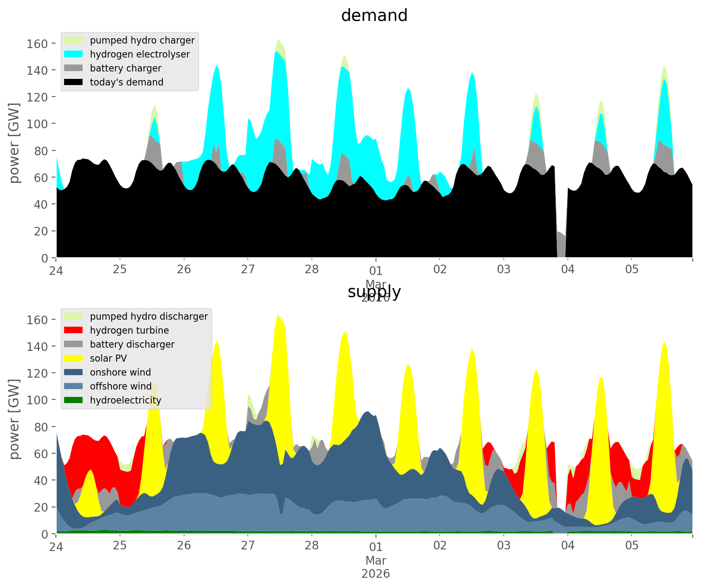
Task: Select the battery charger legend swatch
Action: [x=74, y=68]
